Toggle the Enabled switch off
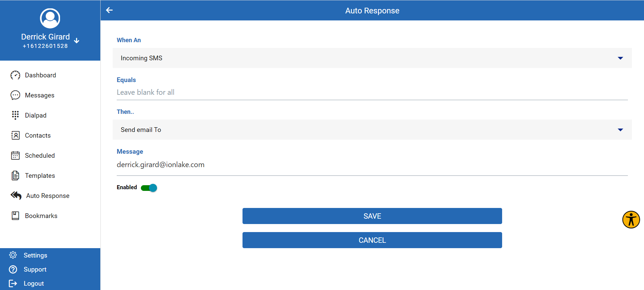 click(149, 188)
